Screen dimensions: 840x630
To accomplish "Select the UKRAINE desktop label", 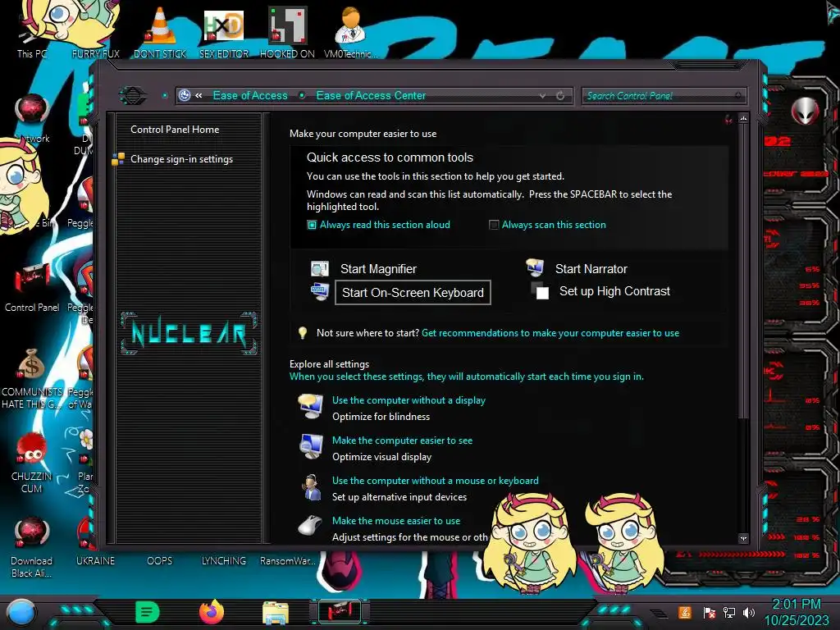I will 95,561.
